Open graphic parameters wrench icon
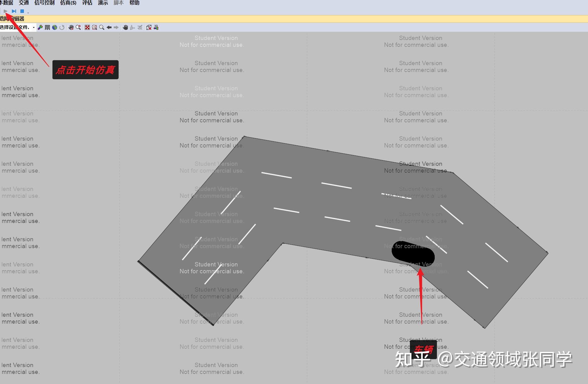Image resolution: width=588 pixels, height=384 pixels. [40, 27]
